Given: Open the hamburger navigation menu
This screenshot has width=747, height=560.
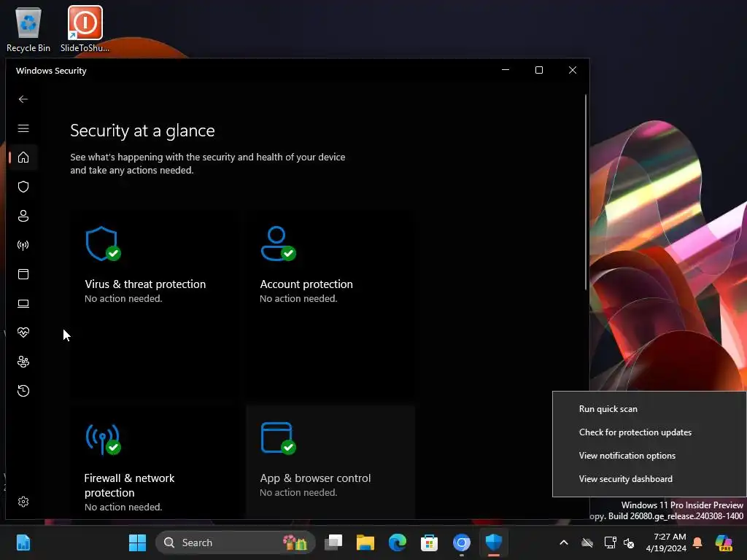Looking at the screenshot, I should click(x=23, y=128).
